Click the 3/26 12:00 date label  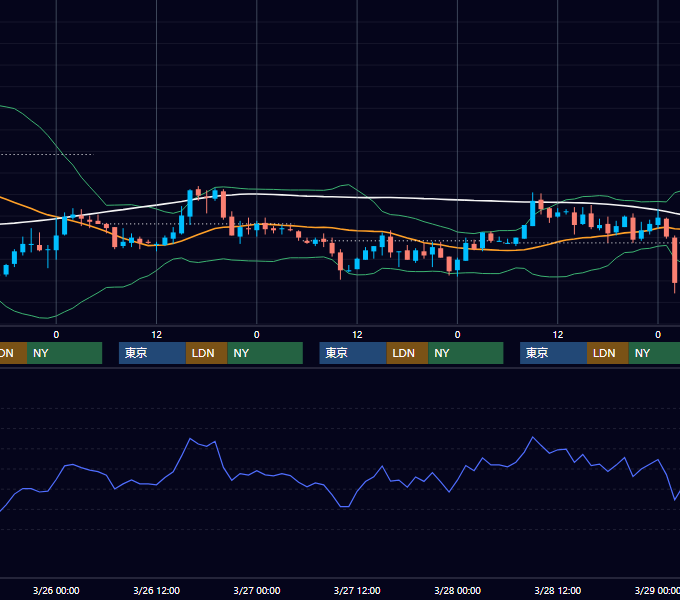click(x=156, y=590)
